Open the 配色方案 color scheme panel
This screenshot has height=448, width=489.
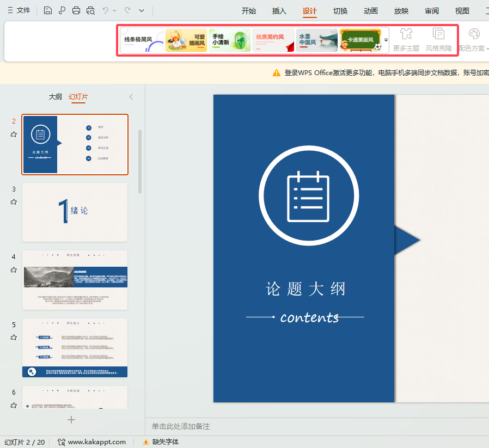pyautogui.click(x=473, y=40)
